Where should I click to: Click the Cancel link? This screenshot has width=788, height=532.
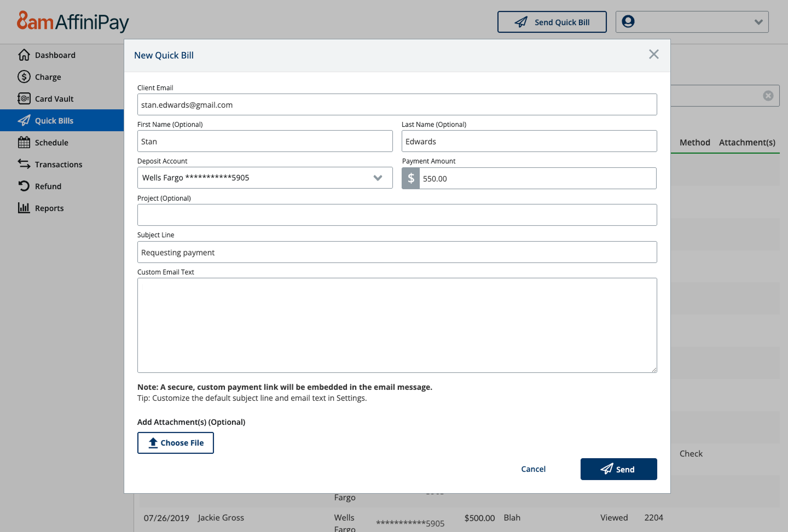[533, 469]
